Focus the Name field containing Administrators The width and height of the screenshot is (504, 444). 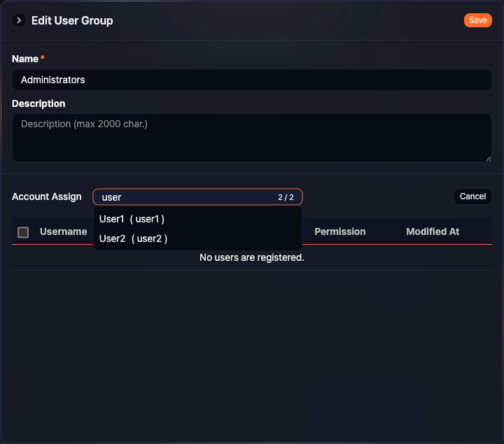tap(252, 80)
